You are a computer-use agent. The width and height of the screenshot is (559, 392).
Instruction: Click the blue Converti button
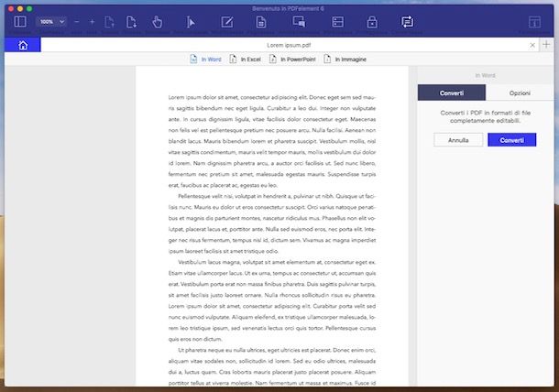pos(512,140)
